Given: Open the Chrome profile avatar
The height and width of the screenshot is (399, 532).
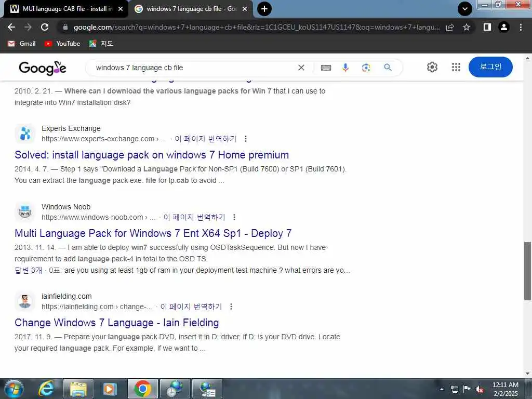Looking at the screenshot, I should [x=504, y=27].
